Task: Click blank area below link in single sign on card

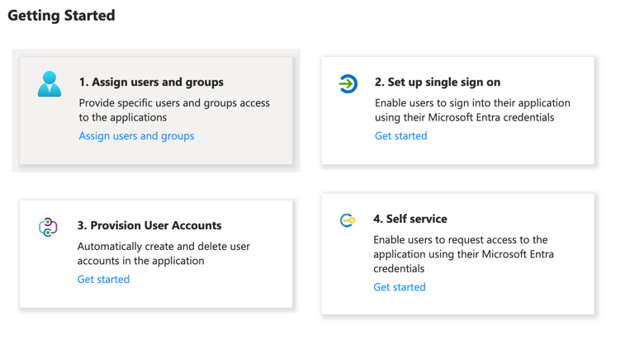Action: click(458, 153)
